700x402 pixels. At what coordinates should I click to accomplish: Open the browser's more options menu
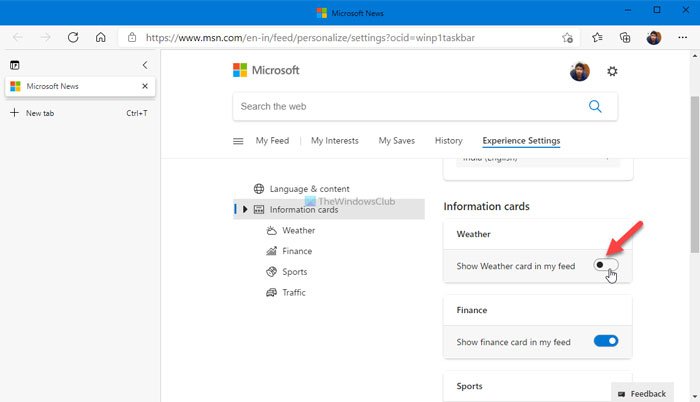[680, 38]
